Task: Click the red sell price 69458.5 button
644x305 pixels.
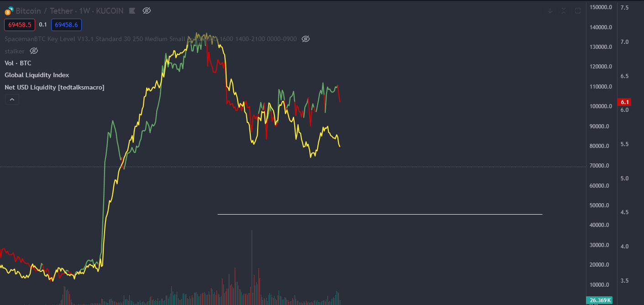Action: [20, 25]
